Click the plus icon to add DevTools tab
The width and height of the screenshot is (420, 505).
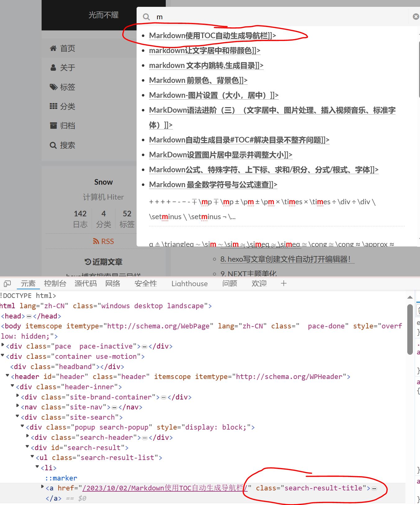pos(283,283)
